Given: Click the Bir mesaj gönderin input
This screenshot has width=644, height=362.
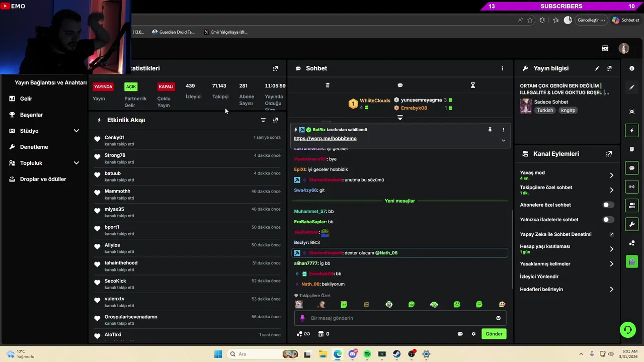Looking at the screenshot, I should (x=400, y=318).
